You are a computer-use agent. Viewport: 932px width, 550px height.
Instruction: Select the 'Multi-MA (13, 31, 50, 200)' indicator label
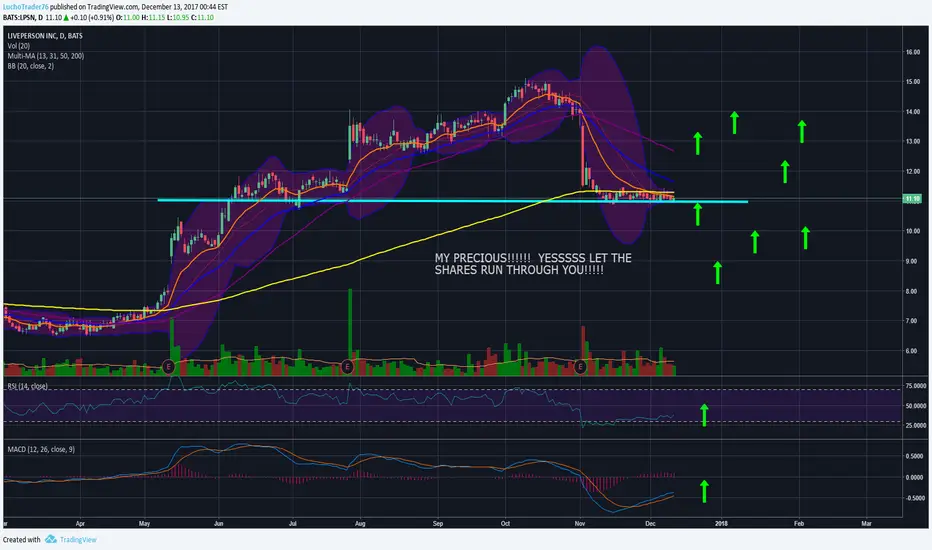(x=46, y=56)
